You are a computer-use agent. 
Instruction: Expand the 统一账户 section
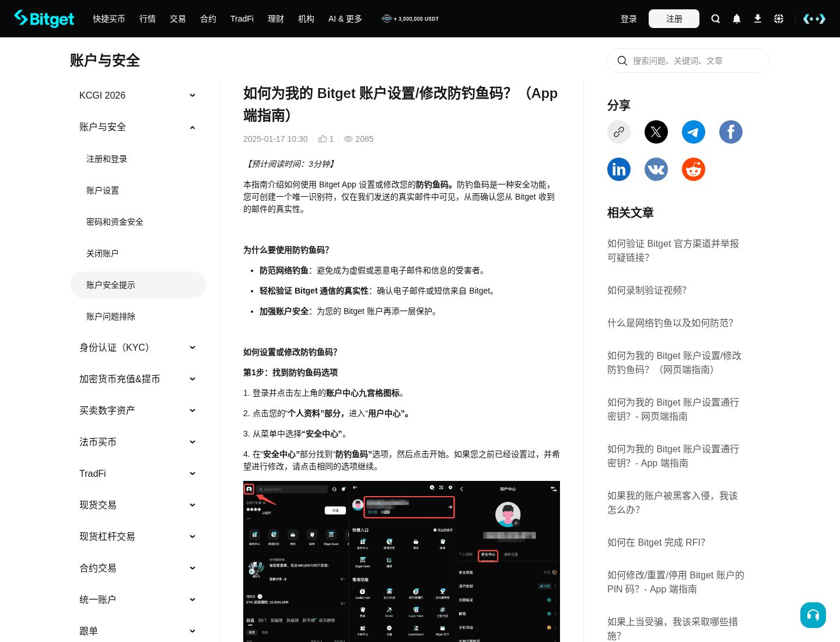[x=138, y=599]
